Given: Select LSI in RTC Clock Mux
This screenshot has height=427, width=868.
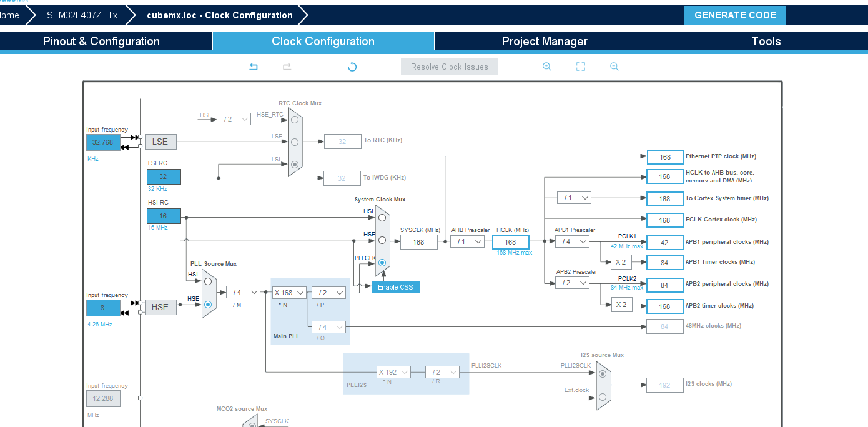Looking at the screenshot, I should [295, 165].
